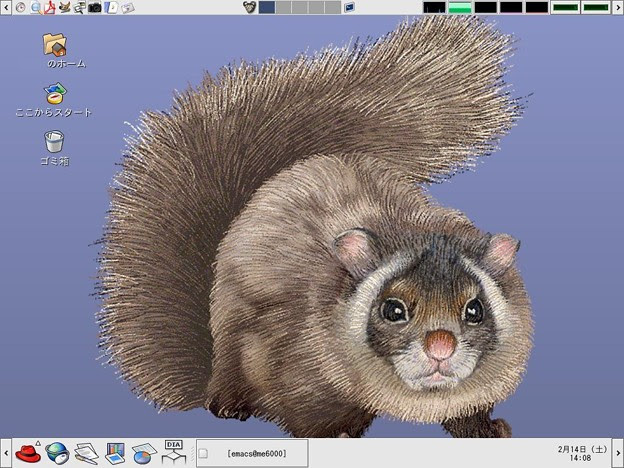Open the word processor pen-and-paper launcher
Viewport: 624px width, 468px height.
click(86, 454)
